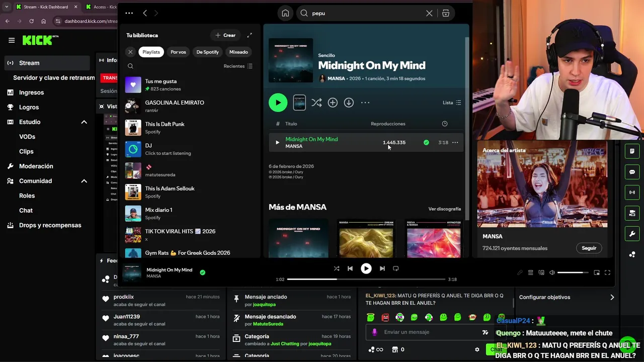Click the fullscreen icon in player bar

(607, 273)
